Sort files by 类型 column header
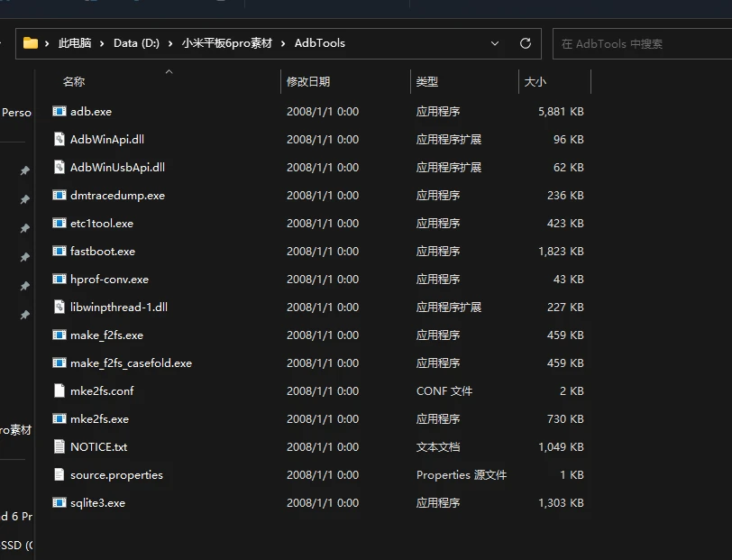The height and width of the screenshot is (560, 732). 427,82
